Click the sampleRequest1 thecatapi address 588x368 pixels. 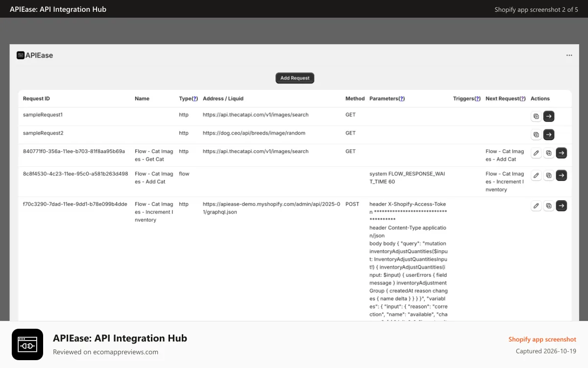click(x=256, y=115)
